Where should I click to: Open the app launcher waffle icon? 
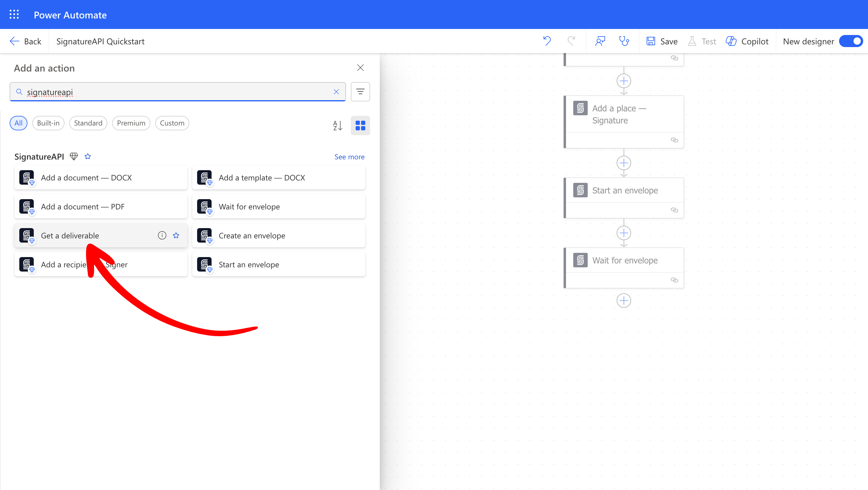[14, 14]
